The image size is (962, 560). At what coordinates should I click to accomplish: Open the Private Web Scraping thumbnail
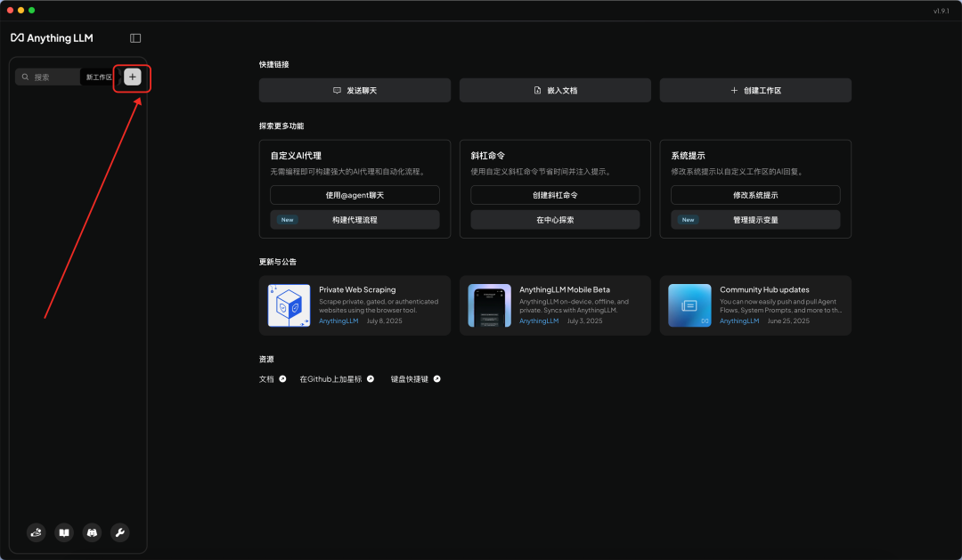tap(289, 305)
